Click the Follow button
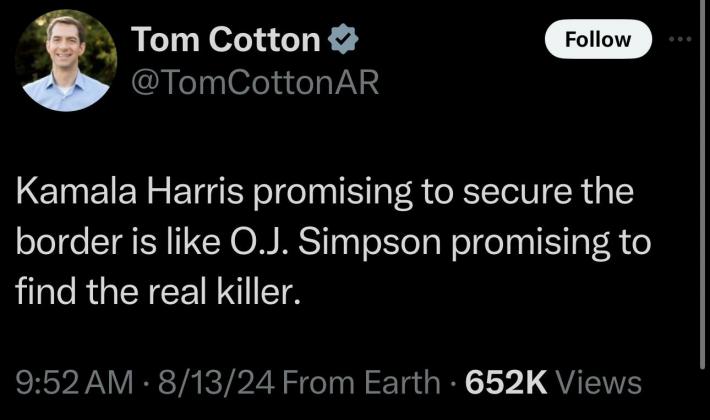This screenshot has height=420, width=710. coord(599,39)
